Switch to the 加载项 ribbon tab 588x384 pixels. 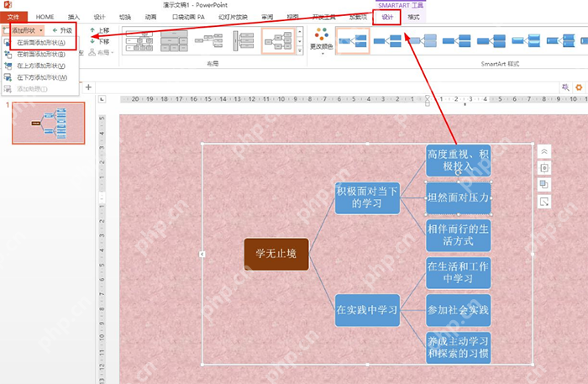click(x=358, y=17)
